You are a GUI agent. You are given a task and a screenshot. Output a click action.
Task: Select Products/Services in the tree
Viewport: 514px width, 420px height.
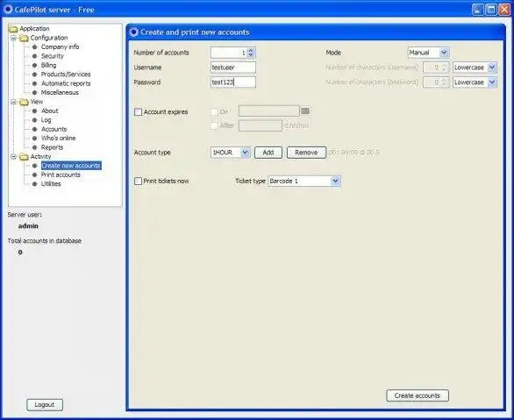coord(66,75)
